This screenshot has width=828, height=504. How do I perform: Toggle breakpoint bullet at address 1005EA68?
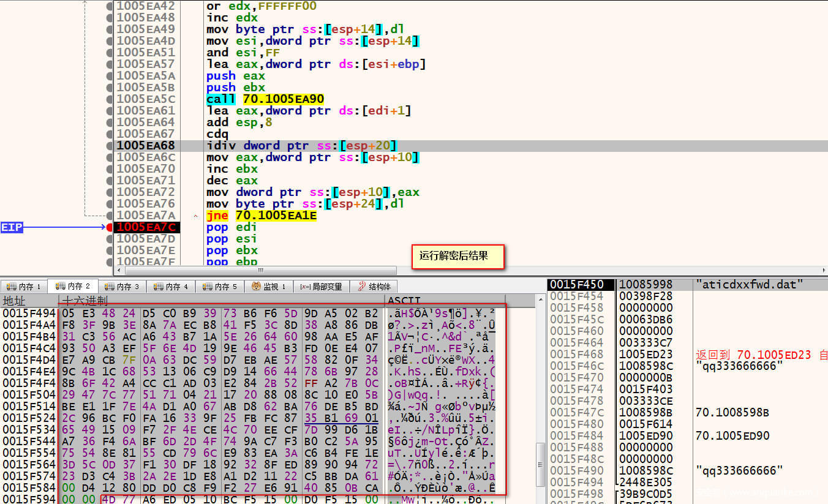tap(110, 146)
